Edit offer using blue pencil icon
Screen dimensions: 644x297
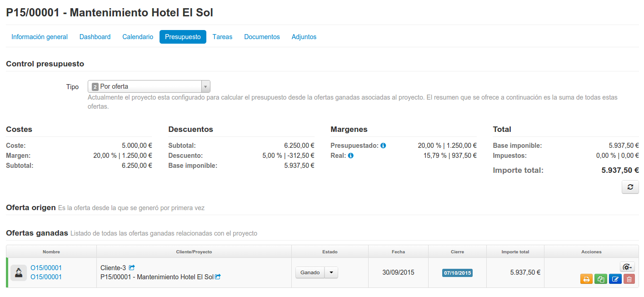(x=615, y=279)
